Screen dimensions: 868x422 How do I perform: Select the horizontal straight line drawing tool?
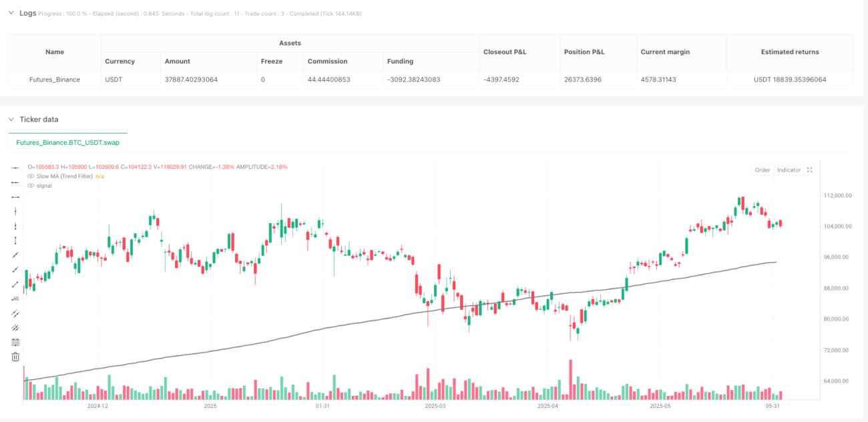(15, 167)
